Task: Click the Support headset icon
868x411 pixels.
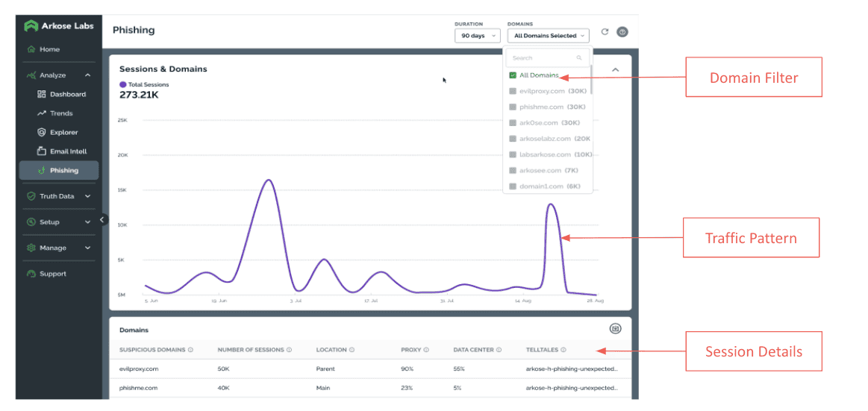Action: point(31,274)
